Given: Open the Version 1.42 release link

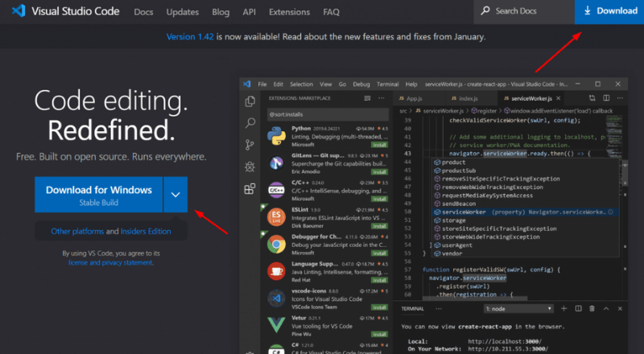Looking at the screenshot, I should 190,36.
